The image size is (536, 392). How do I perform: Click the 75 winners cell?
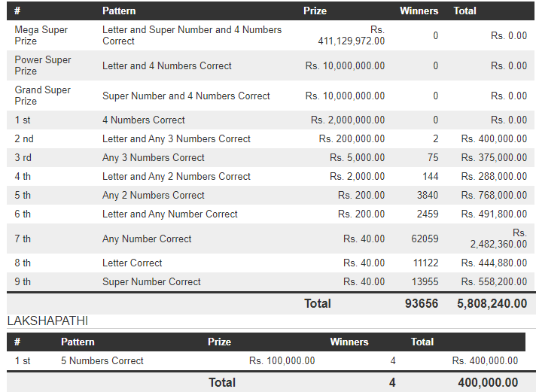[432, 157]
